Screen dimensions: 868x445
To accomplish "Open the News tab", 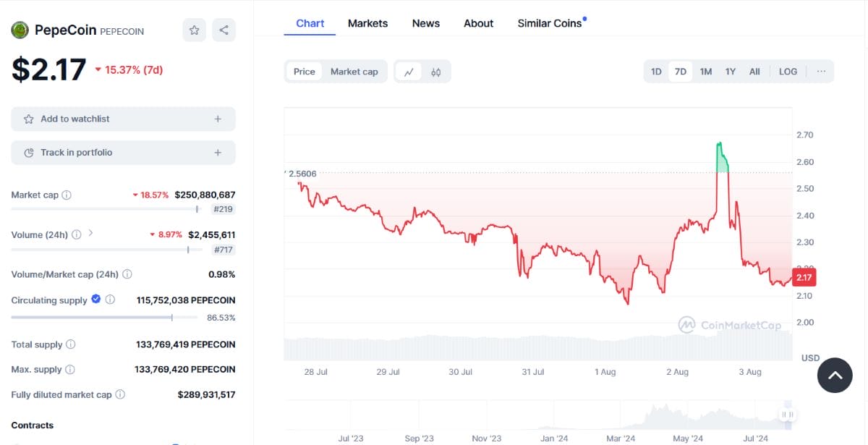I will click(x=426, y=23).
